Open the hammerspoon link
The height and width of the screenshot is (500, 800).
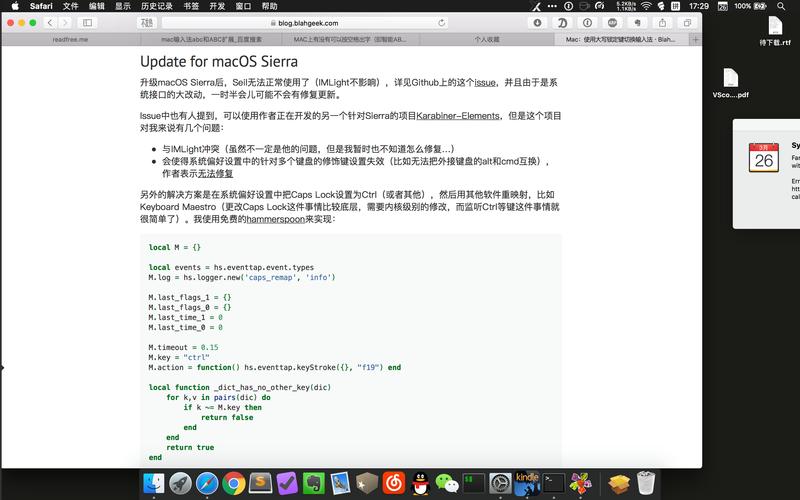pos(276,219)
